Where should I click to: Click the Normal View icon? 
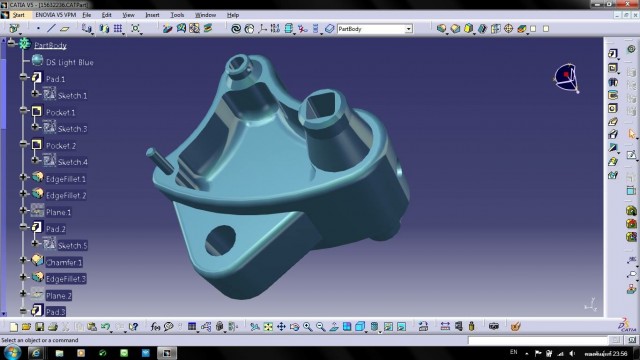[x=333, y=327]
